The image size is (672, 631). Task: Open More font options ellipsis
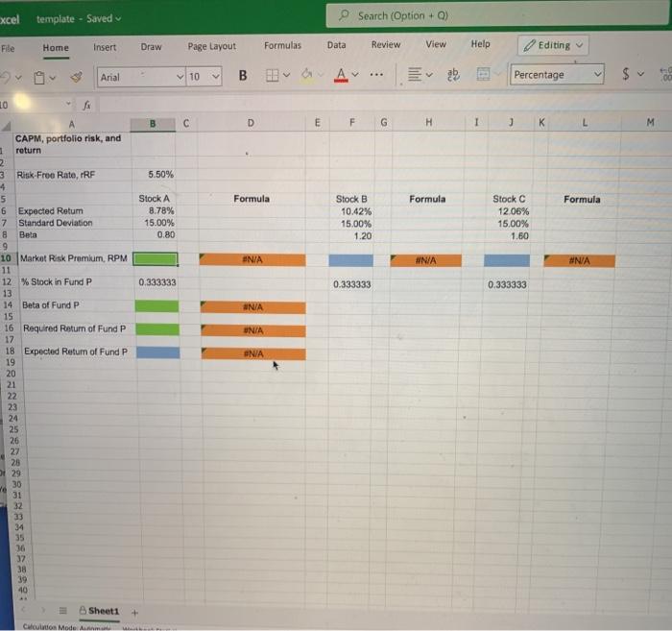click(x=376, y=75)
